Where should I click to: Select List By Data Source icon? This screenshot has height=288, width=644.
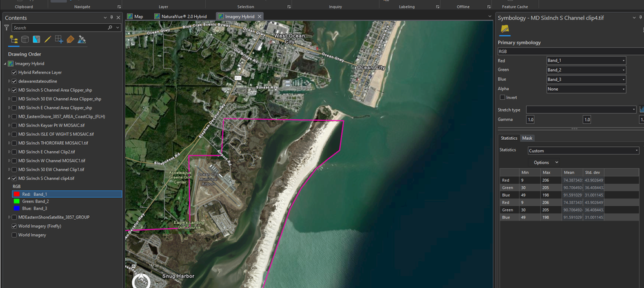[25, 39]
